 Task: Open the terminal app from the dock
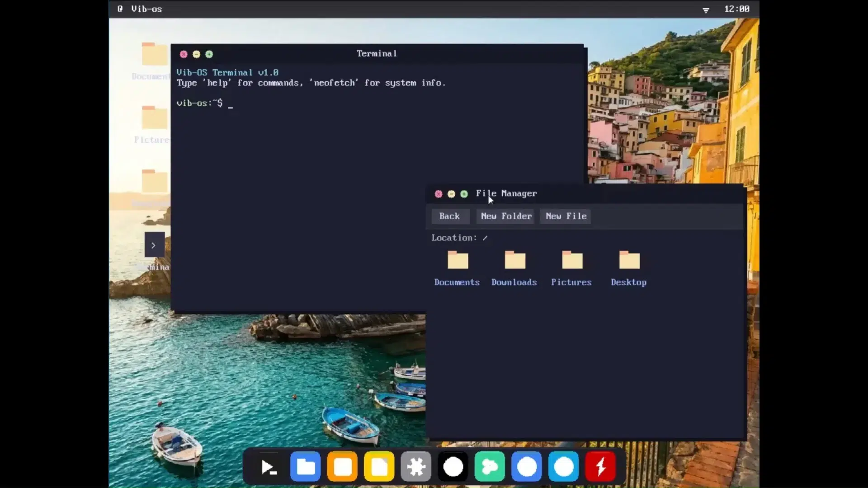[269, 466]
